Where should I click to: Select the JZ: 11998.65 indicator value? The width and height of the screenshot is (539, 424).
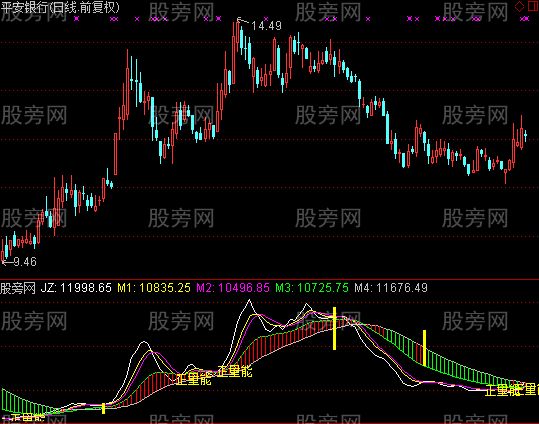(x=76, y=288)
